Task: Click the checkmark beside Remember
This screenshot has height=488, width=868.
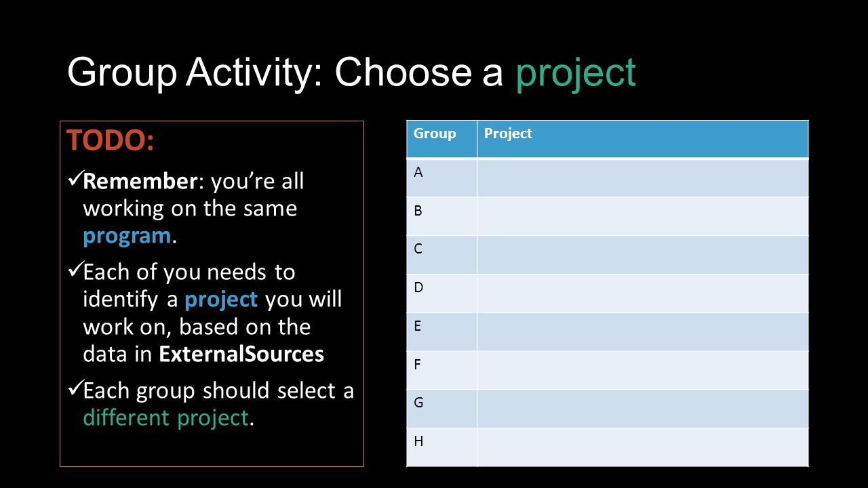Action: point(75,181)
